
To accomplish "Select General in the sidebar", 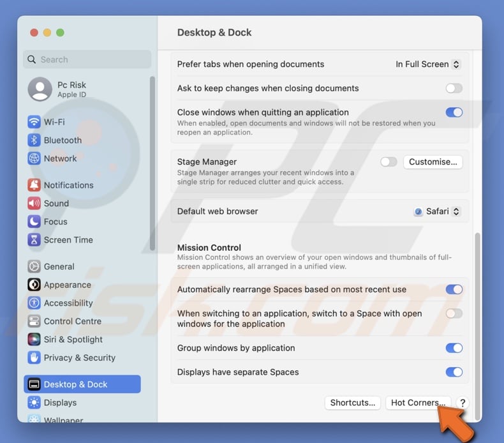I will (x=82, y=266).
